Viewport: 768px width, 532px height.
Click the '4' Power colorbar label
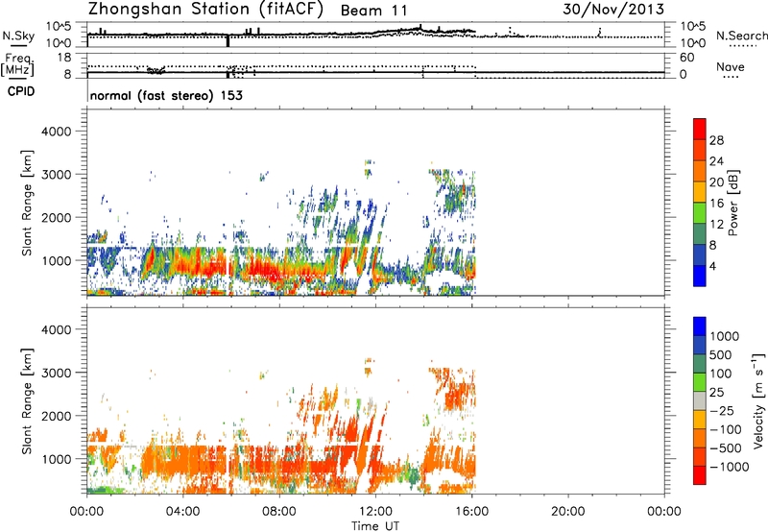pyautogui.click(x=712, y=266)
